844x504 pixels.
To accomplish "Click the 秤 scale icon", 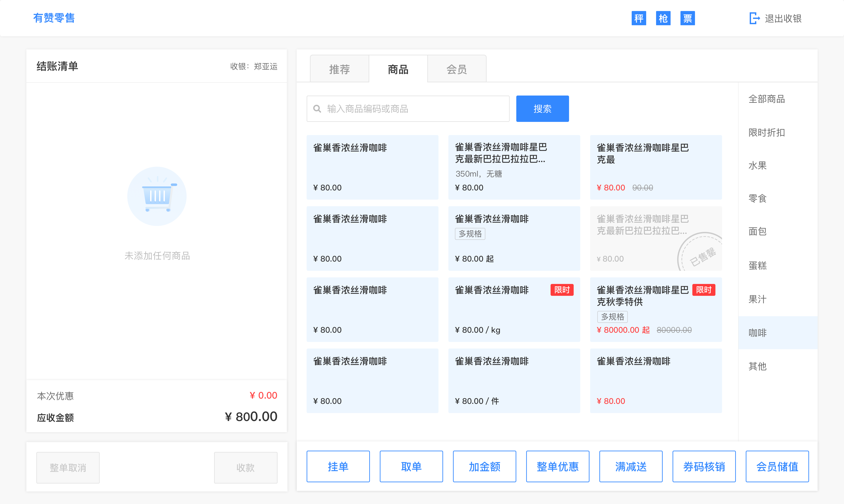I will [638, 18].
